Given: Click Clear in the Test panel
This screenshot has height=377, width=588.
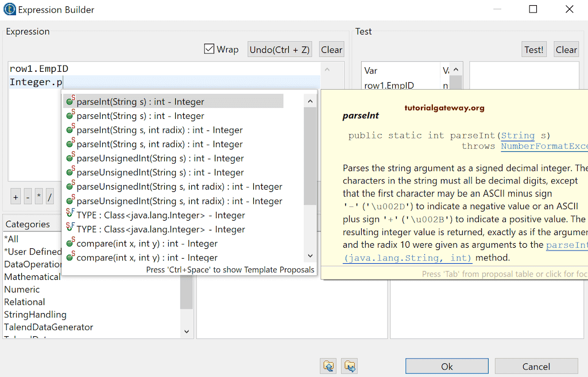Looking at the screenshot, I should point(566,49).
